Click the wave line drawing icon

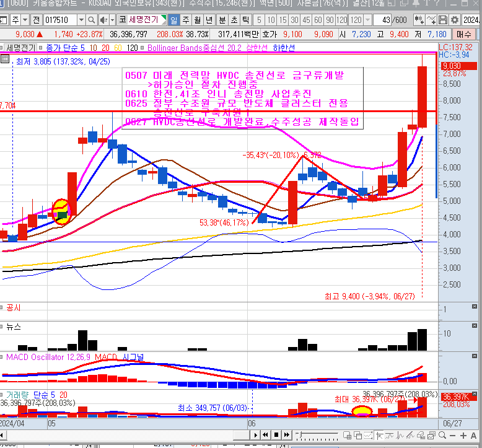point(390,436)
